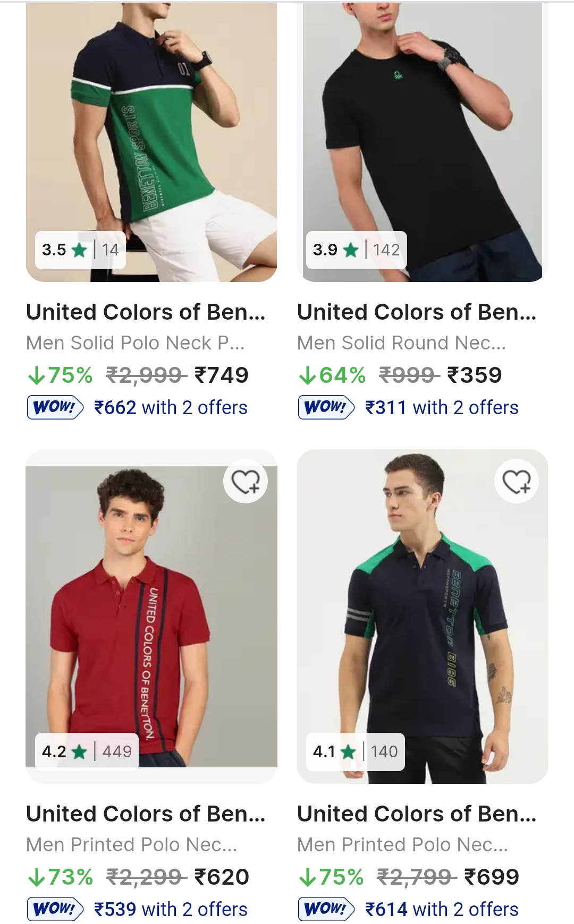Tap the 4.2 star rating with 449 reviews

[x=87, y=751]
